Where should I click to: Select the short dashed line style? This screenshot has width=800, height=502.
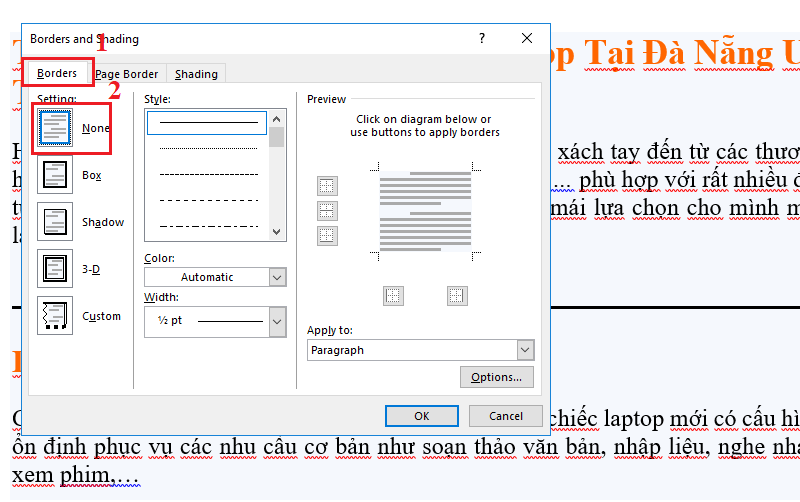click(x=208, y=174)
